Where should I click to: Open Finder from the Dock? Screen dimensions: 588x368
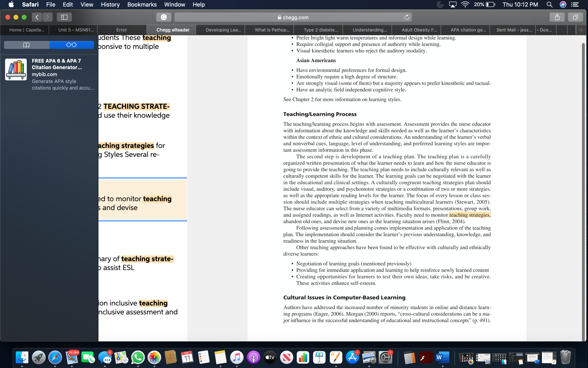pyautogui.click(x=22, y=357)
